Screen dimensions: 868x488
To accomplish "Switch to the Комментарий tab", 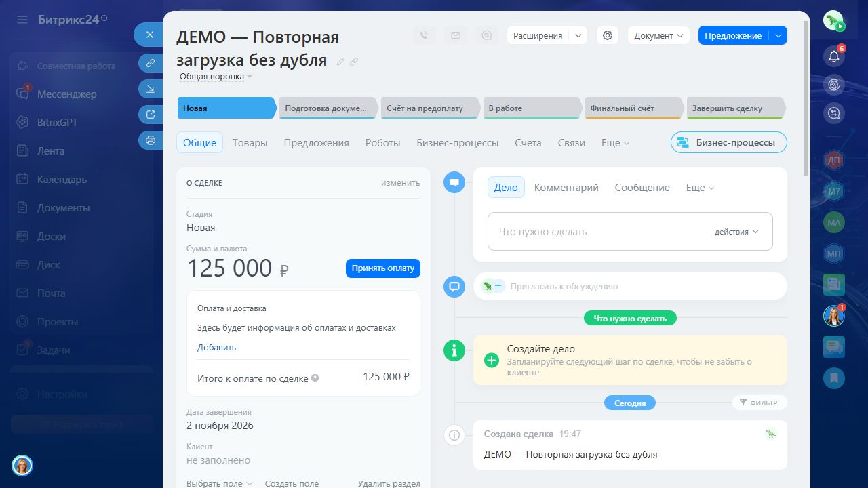I will click(566, 188).
